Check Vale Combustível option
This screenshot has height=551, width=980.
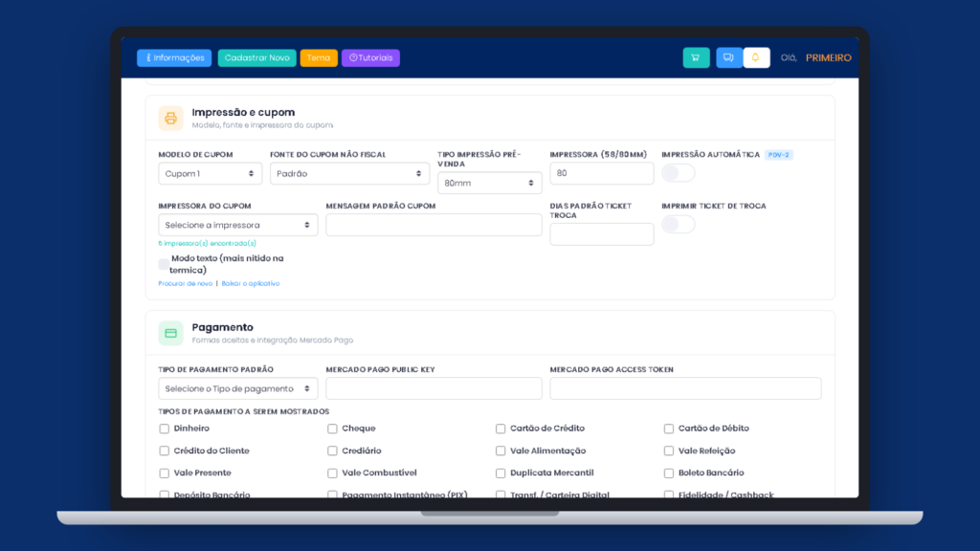(332, 474)
